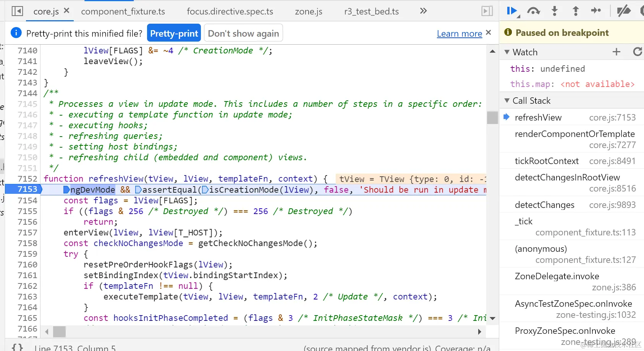Open the r3_test_bed.ts tab
This screenshot has width=644, height=351.
pos(371,11)
